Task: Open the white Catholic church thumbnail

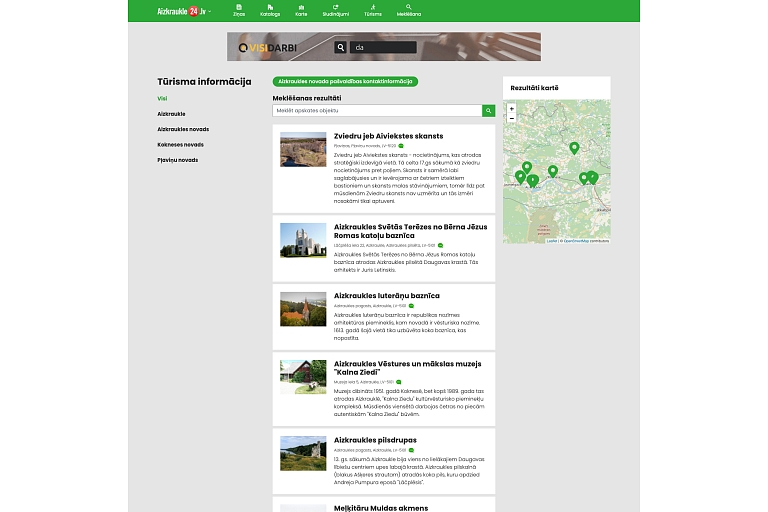Action: point(303,240)
